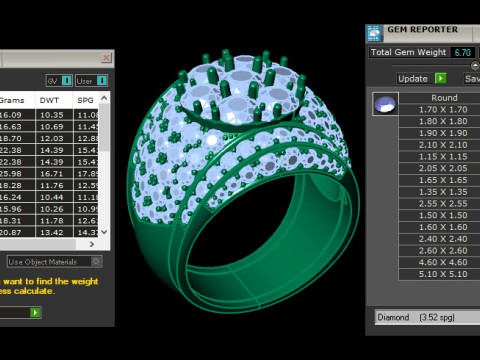Click the vertical scrollbar thumb in weight table
The width and height of the screenshot is (480, 360).
(x=104, y=128)
